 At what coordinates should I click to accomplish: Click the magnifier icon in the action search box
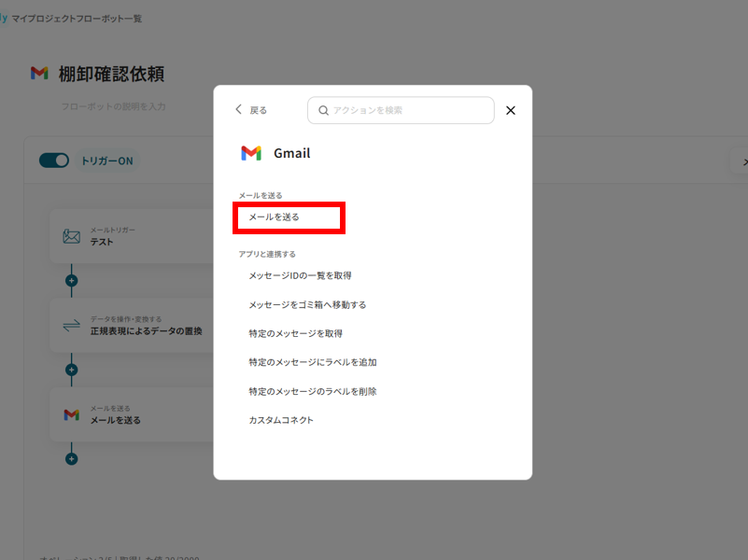pyautogui.click(x=323, y=110)
